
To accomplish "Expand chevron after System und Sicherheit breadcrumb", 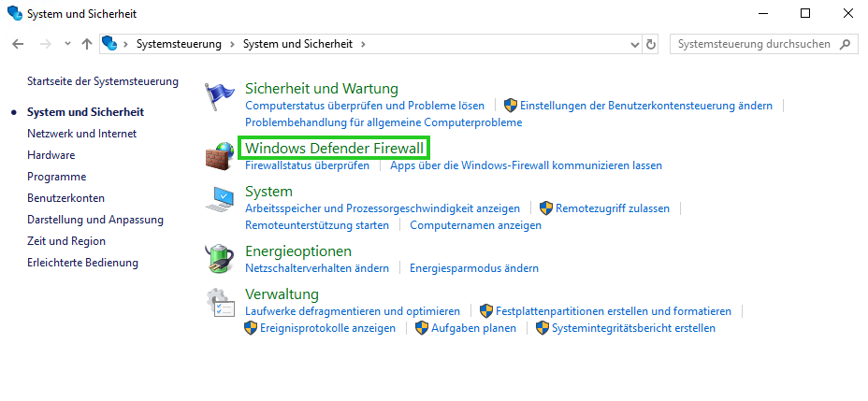I will pyautogui.click(x=363, y=44).
